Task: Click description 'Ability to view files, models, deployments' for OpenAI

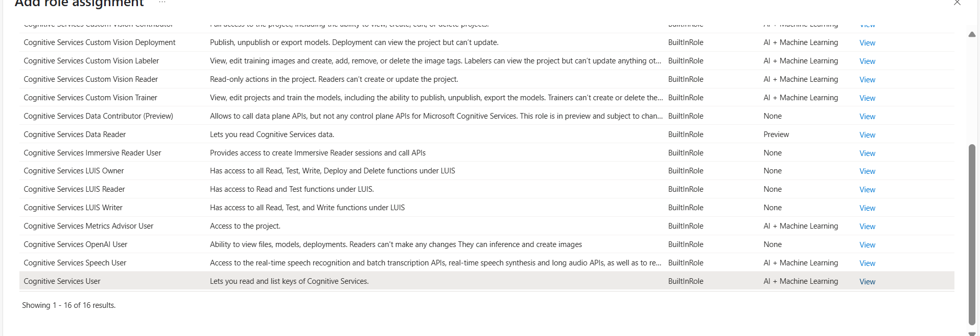Action: pyautogui.click(x=396, y=244)
